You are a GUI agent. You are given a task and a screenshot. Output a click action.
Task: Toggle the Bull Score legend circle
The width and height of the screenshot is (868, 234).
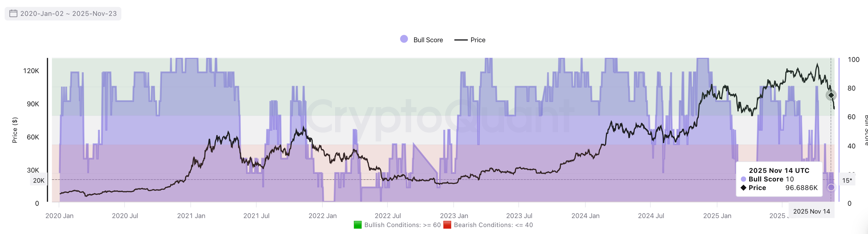pyautogui.click(x=404, y=39)
